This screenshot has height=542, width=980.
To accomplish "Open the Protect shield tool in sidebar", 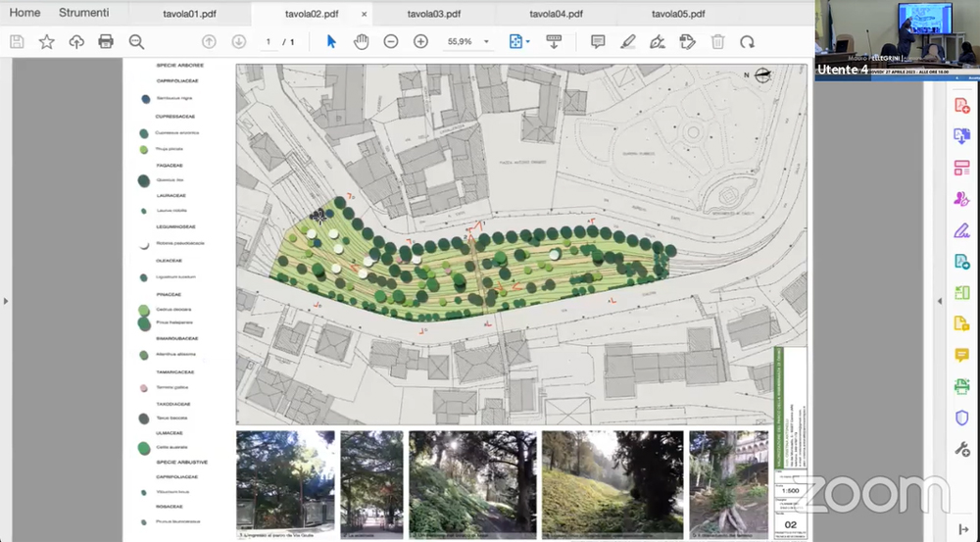I will [961, 418].
